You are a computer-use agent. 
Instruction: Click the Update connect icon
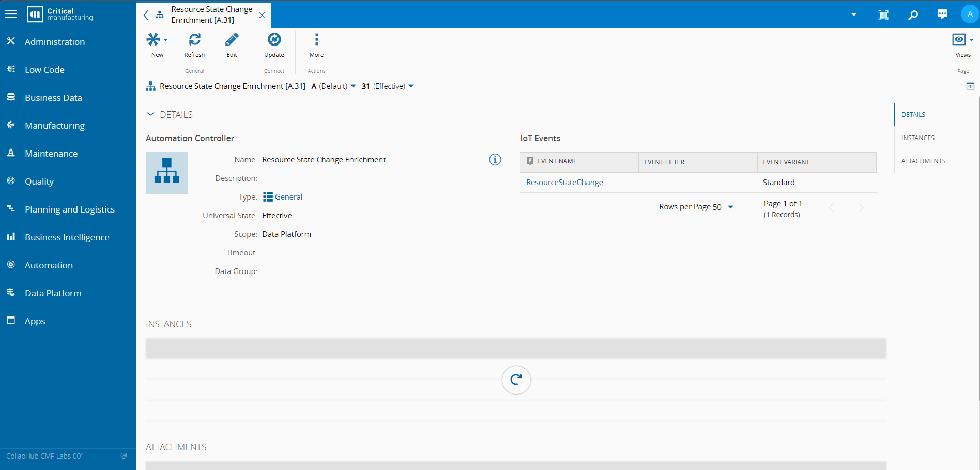click(274, 40)
